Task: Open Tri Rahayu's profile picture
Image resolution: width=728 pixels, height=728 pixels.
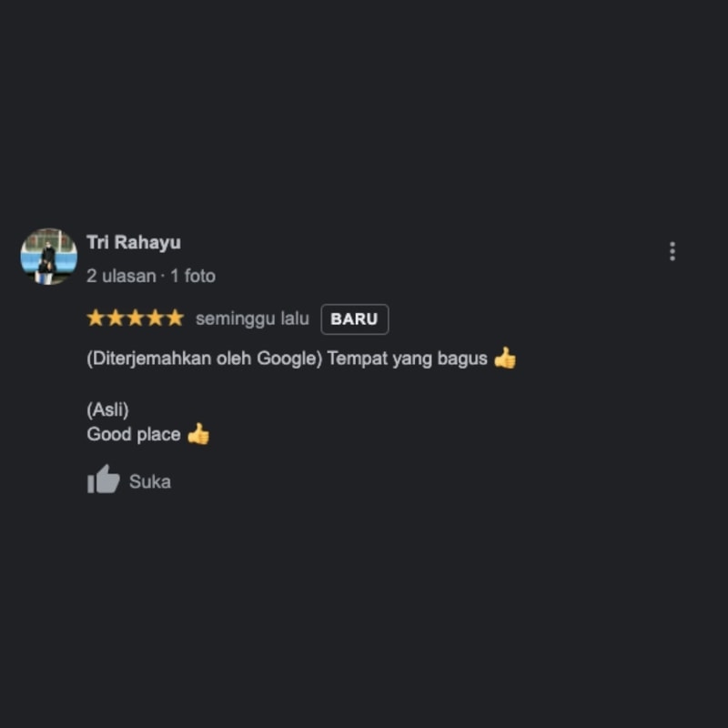Action: click(49, 256)
